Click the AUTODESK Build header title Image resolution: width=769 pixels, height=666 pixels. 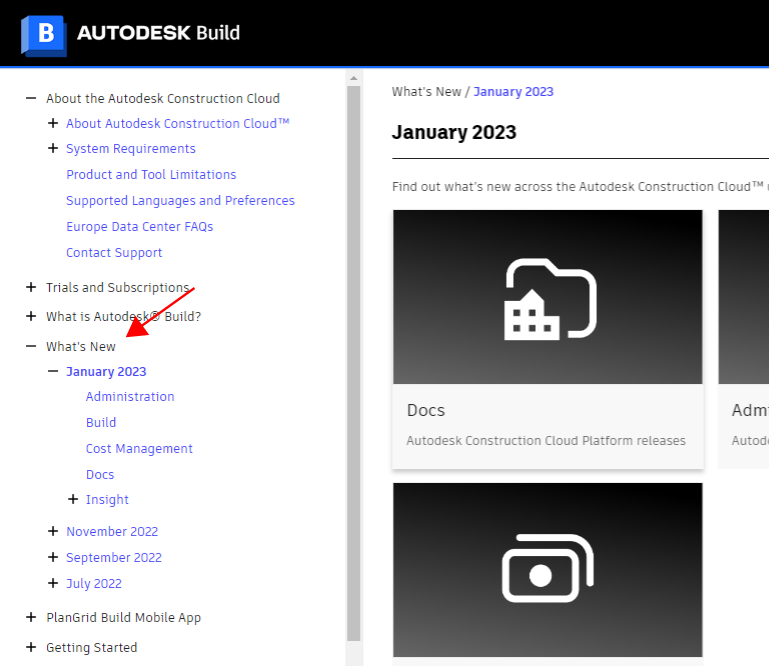pos(158,33)
